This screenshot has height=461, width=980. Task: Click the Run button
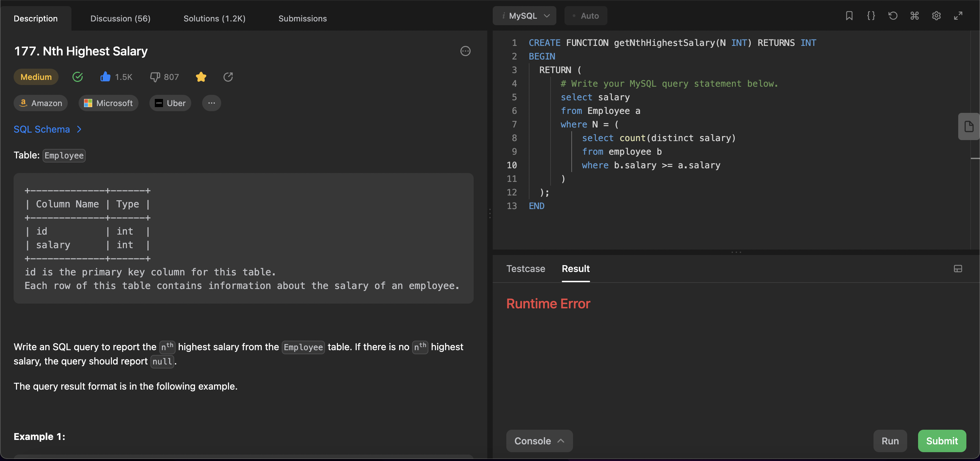point(890,441)
